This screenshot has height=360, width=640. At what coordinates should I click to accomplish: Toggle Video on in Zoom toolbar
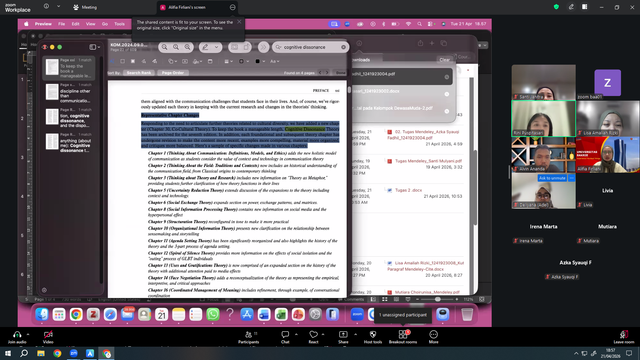48,337
